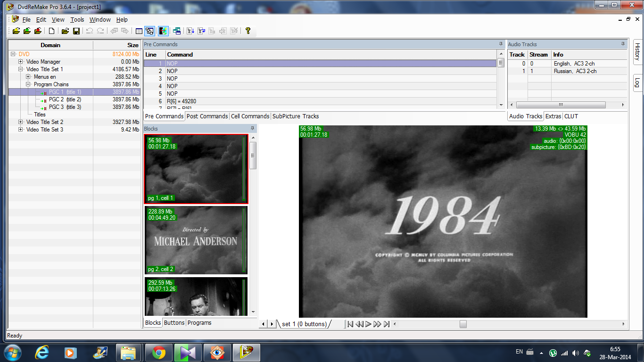This screenshot has height=362, width=644.
Task: Open the CLUT tab
Action: [x=571, y=116]
